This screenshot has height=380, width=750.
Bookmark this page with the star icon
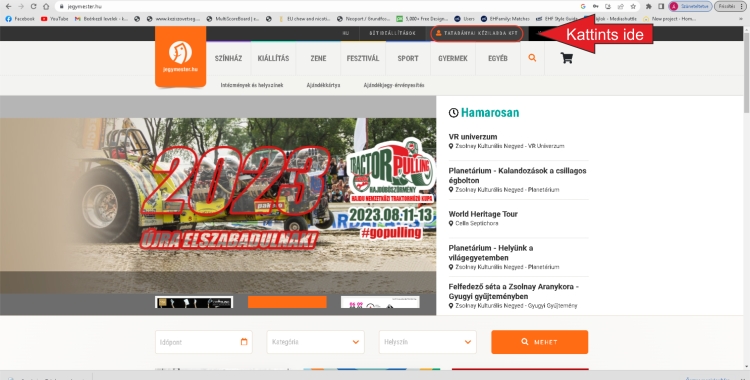click(x=633, y=6)
